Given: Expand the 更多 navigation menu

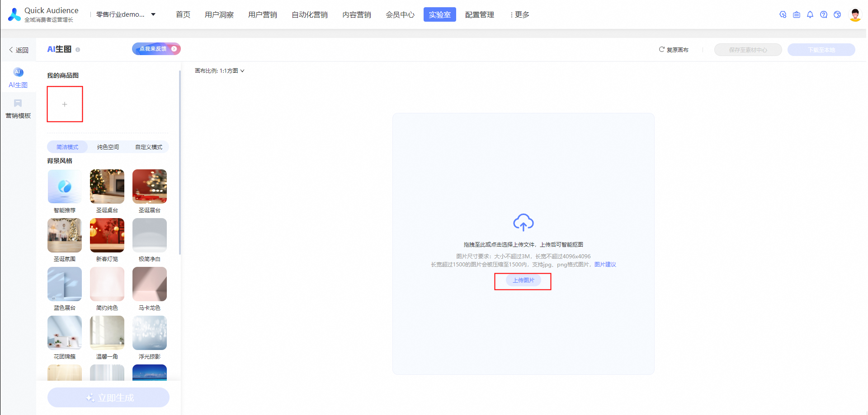Looking at the screenshot, I should pos(520,14).
